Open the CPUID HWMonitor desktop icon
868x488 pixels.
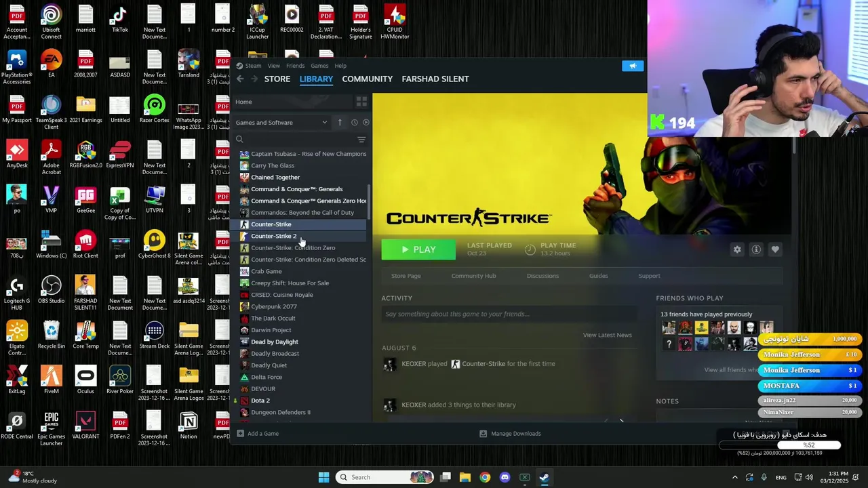395,22
